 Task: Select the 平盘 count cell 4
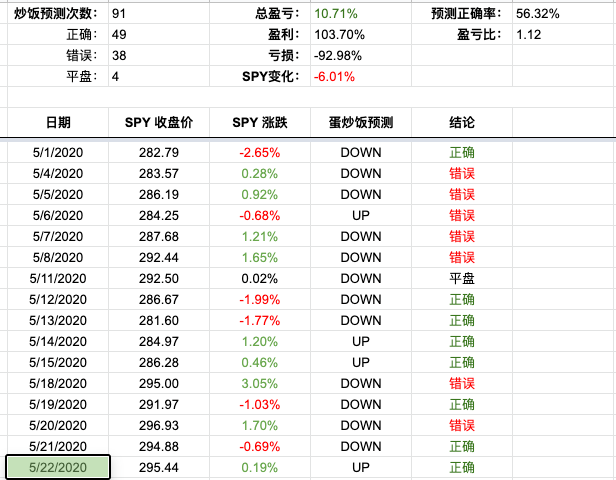click(x=159, y=76)
